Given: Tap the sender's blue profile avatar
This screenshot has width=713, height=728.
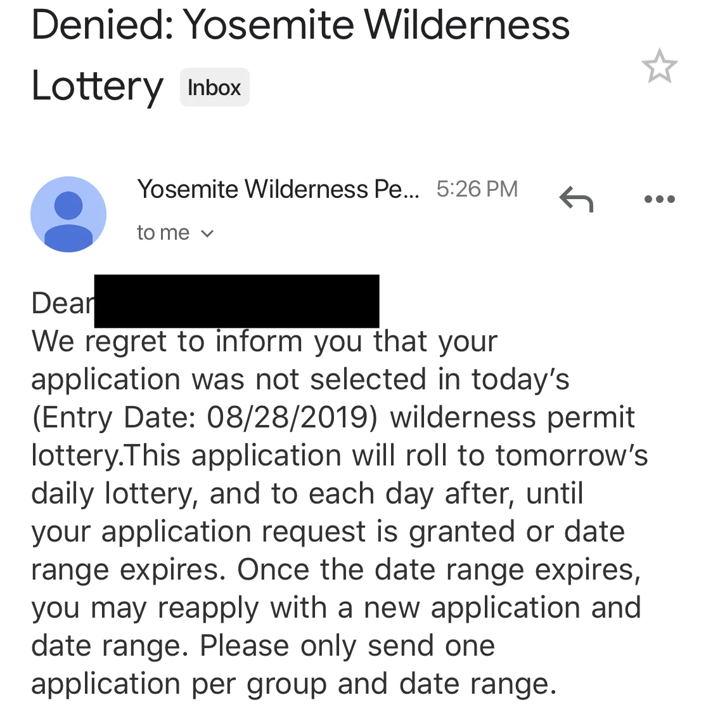Looking at the screenshot, I should coord(68,214).
